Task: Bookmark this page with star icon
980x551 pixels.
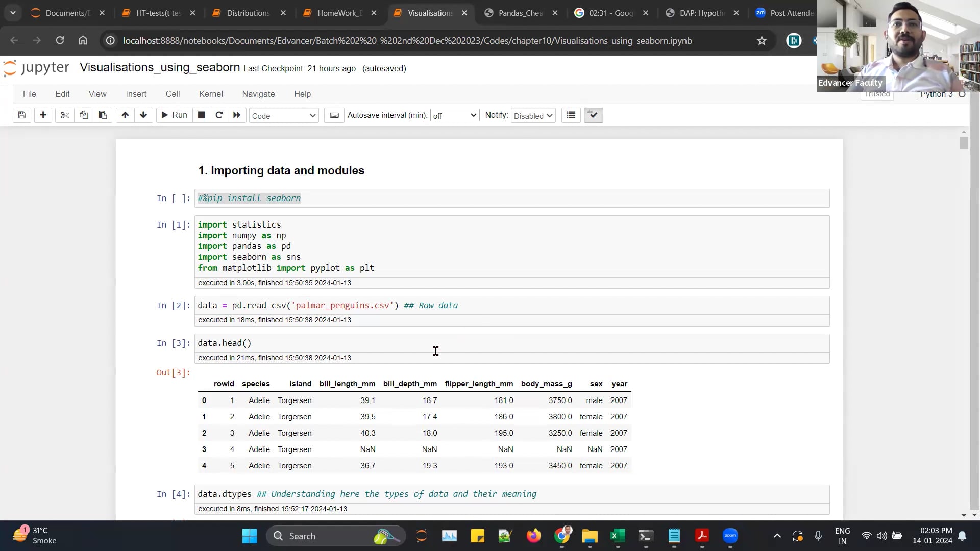Action: click(762, 40)
